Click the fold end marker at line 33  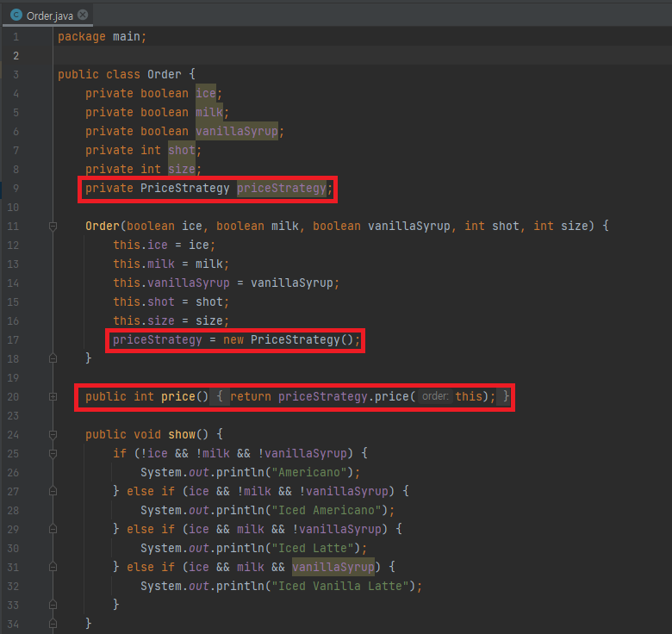53,605
